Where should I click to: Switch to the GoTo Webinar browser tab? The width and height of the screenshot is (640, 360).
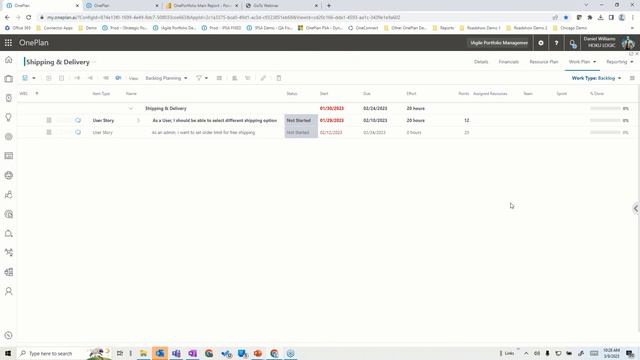pyautogui.click(x=282, y=6)
